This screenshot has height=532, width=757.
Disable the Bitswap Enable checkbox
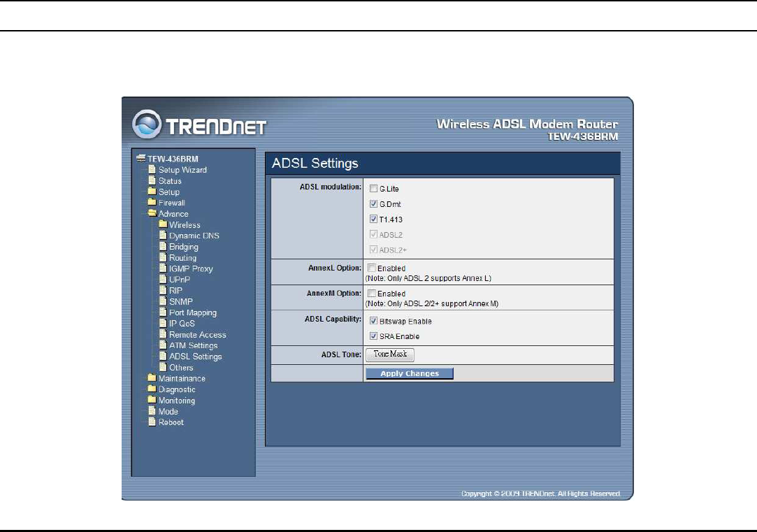(x=373, y=321)
